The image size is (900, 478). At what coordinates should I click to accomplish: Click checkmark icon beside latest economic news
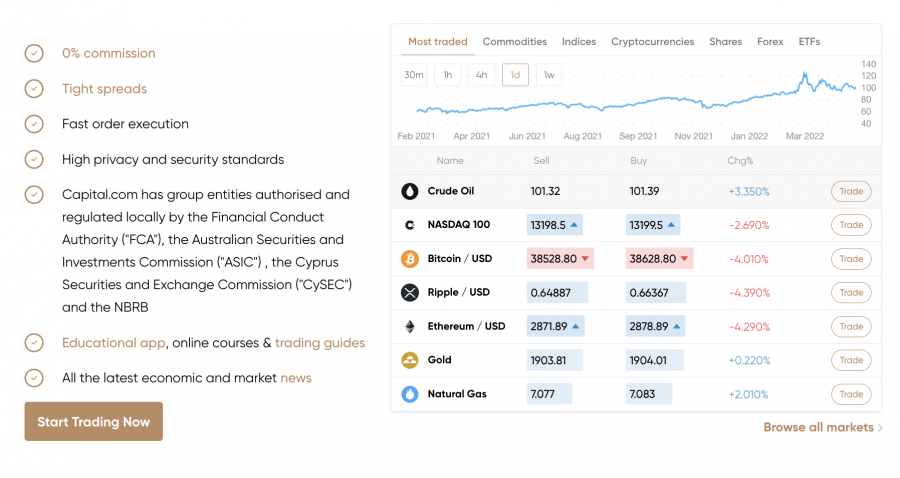34,378
